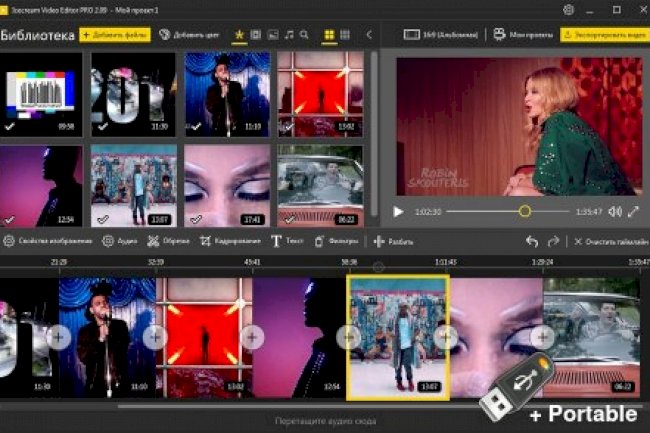Mute the preview volume speaker icon

pyautogui.click(x=614, y=211)
